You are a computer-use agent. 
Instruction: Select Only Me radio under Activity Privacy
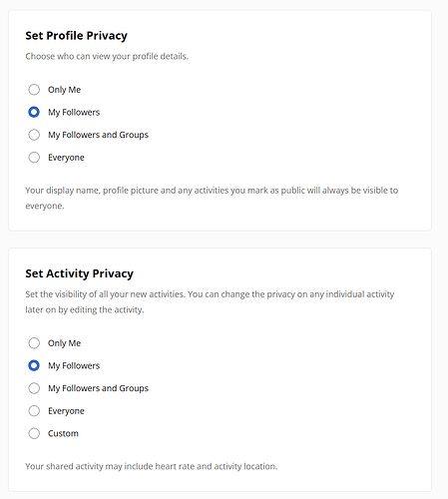pyautogui.click(x=34, y=343)
